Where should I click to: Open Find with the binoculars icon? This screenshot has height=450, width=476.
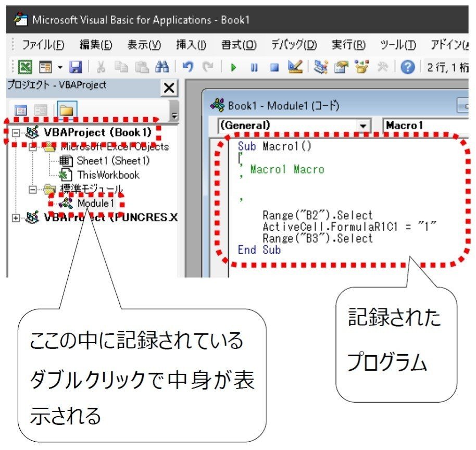pos(162,67)
